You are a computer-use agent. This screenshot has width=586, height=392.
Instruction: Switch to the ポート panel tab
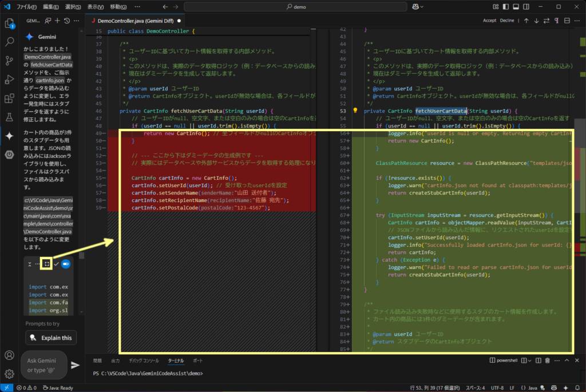(x=197, y=361)
